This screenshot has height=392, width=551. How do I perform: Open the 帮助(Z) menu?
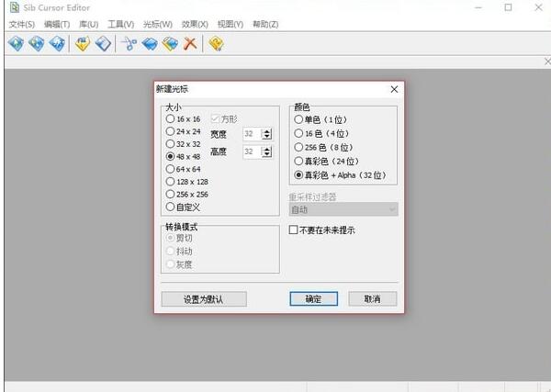click(265, 24)
